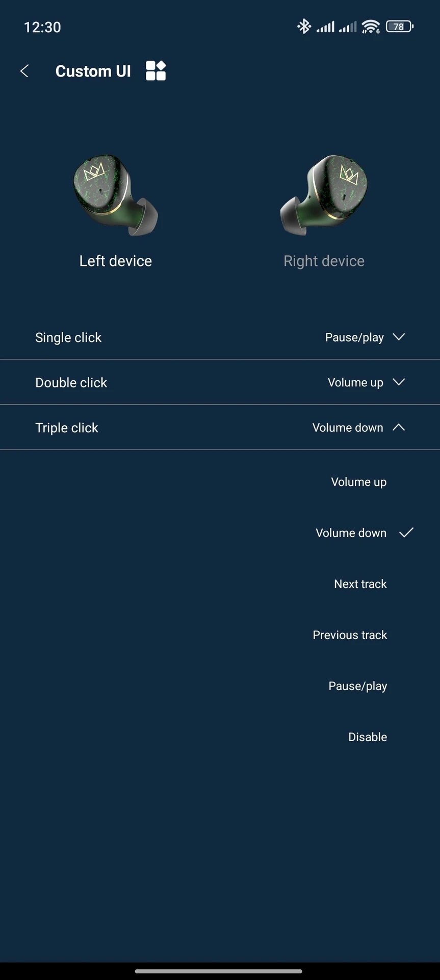Viewport: 440px width, 980px height.
Task: Collapse the Triple click dropdown chevron
Action: click(399, 427)
